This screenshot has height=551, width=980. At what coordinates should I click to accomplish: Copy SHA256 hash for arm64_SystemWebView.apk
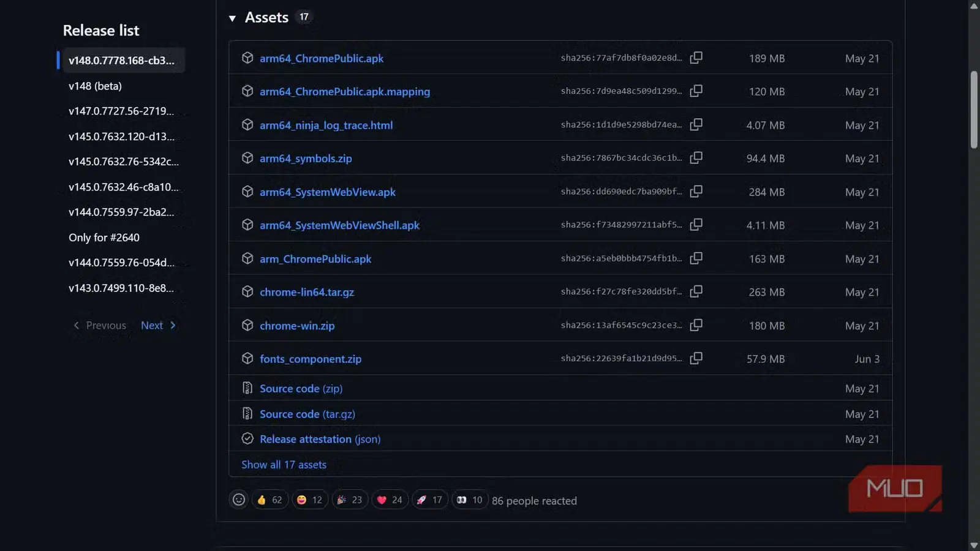pyautogui.click(x=696, y=192)
